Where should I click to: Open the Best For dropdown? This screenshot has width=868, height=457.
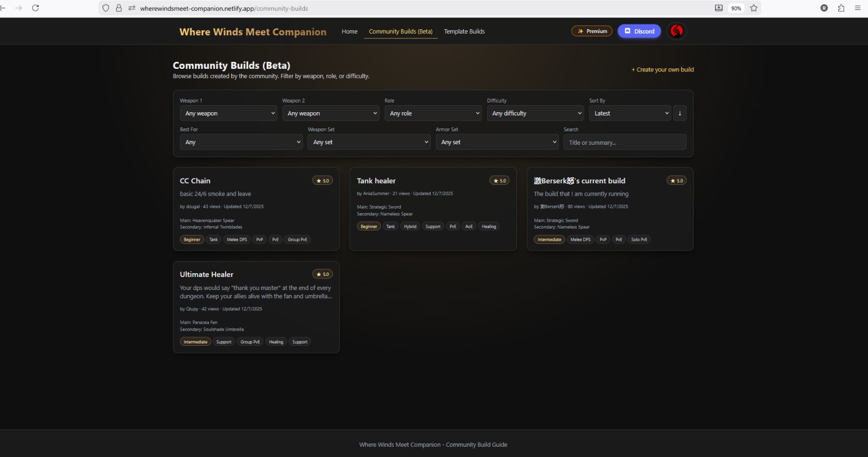(x=241, y=142)
